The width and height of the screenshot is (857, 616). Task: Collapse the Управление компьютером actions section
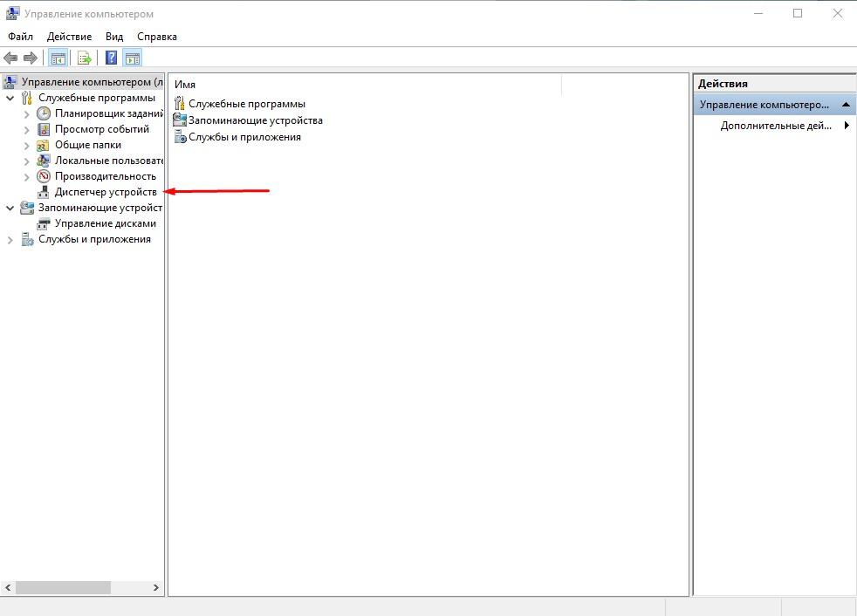click(x=846, y=105)
